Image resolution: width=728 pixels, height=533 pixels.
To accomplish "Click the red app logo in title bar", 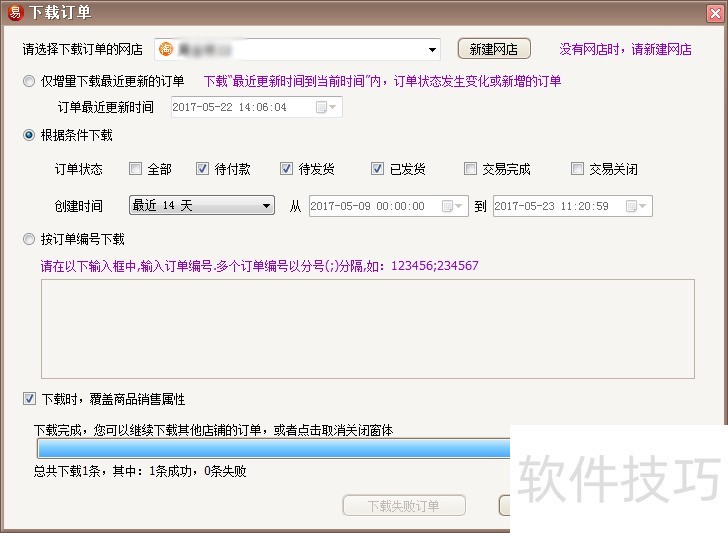I will point(15,12).
